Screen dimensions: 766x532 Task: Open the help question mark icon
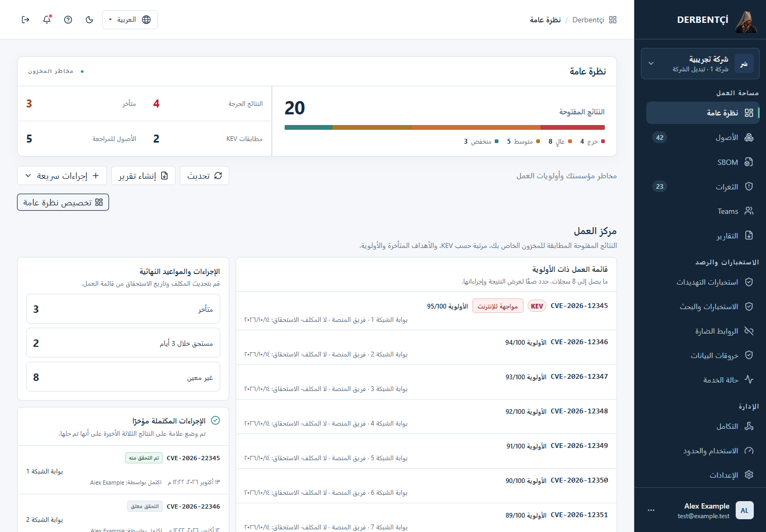coord(68,20)
